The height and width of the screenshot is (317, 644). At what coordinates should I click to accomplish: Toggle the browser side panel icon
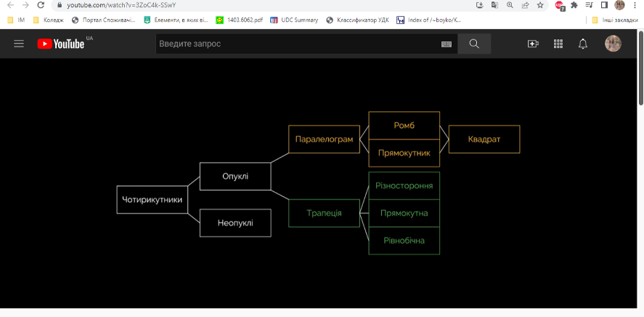point(604,5)
